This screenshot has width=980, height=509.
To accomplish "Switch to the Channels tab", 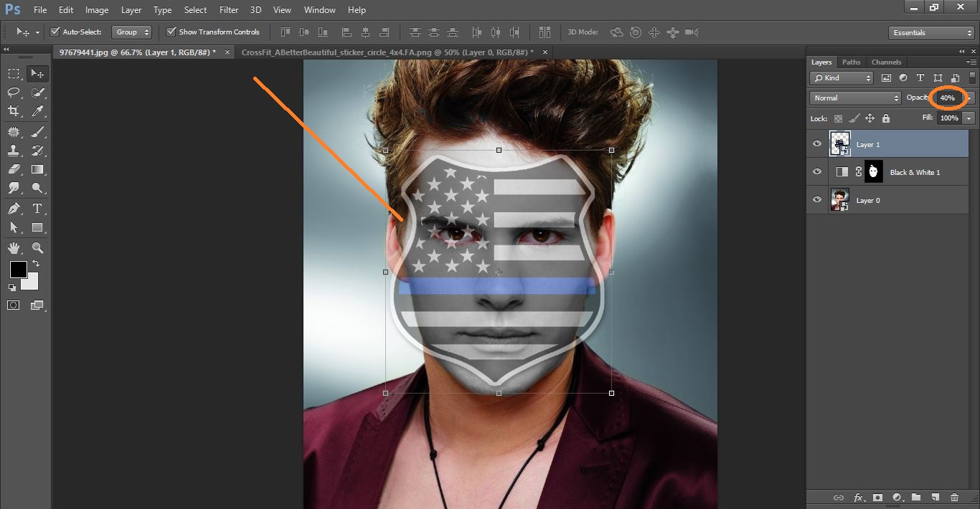I will [886, 62].
